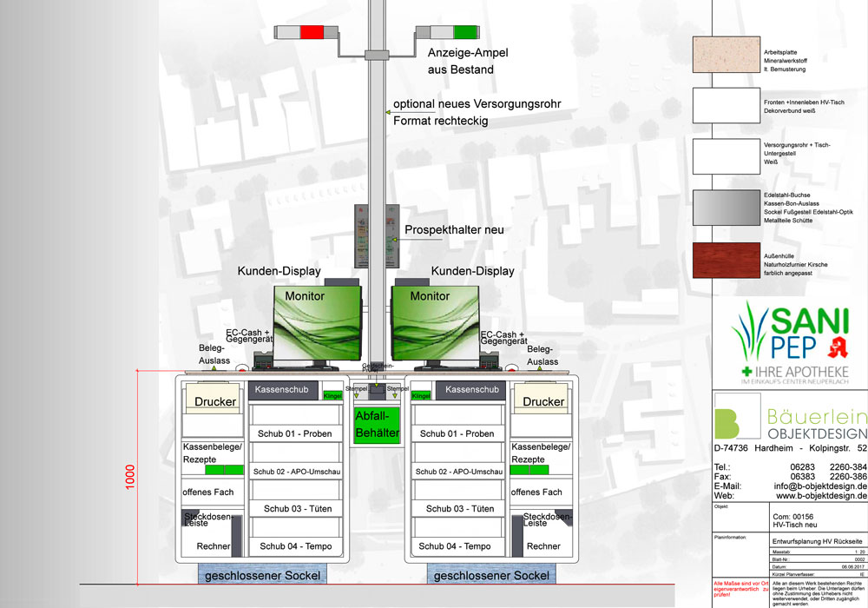
Task: Toggle the left Klingel button
Action: tap(332, 394)
